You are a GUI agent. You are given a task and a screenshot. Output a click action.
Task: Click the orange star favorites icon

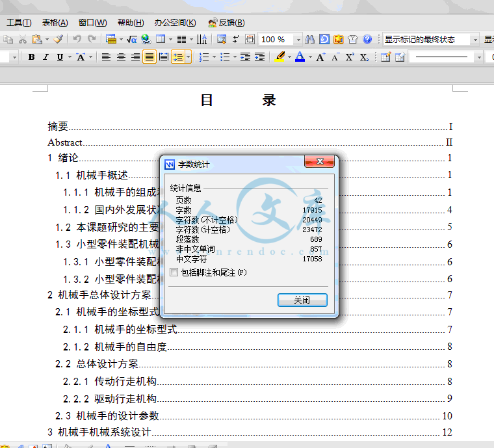(x=339, y=40)
